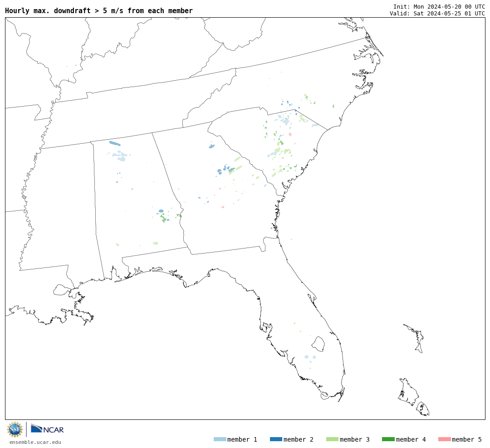Click the 'Init: Mon 2024-05-20 00 UTC' text
Viewport: 490px width, 448px height.
(x=439, y=6)
